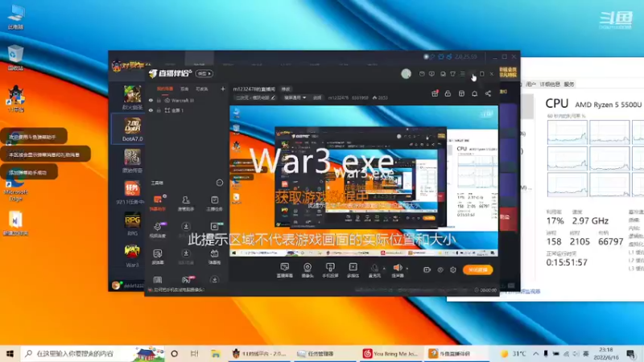
Task: Edit the stream category with pencil field
Action: (255, 97)
